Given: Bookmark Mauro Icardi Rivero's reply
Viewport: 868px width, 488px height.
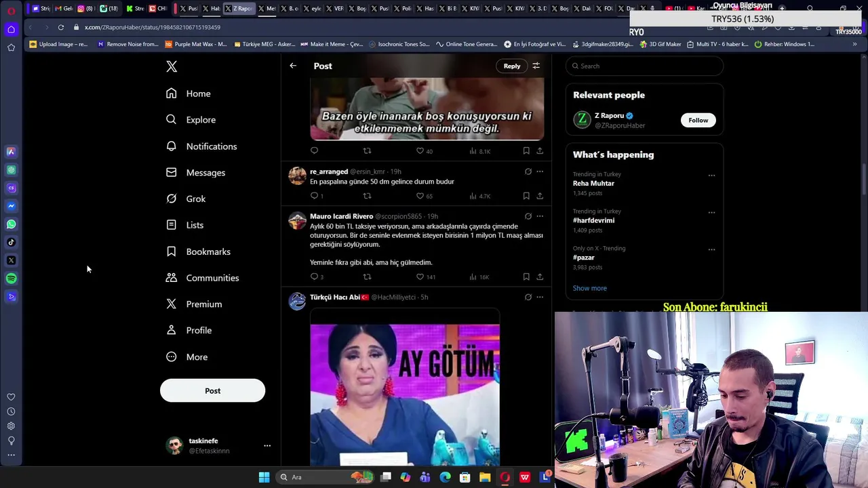Looking at the screenshot, I should tap(526, 277).
